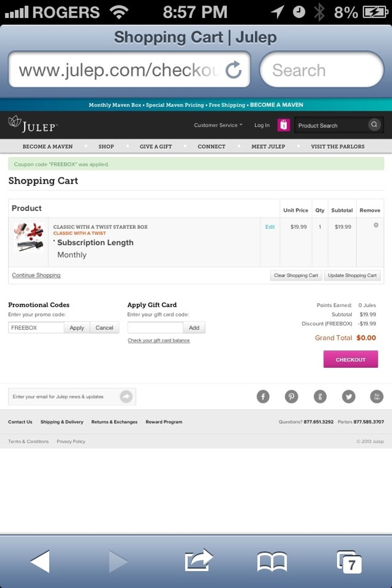The height and width of the screenshot is (588, 392).
Task: Remove the starter box from the cart
Action: (x=376, y=225)
